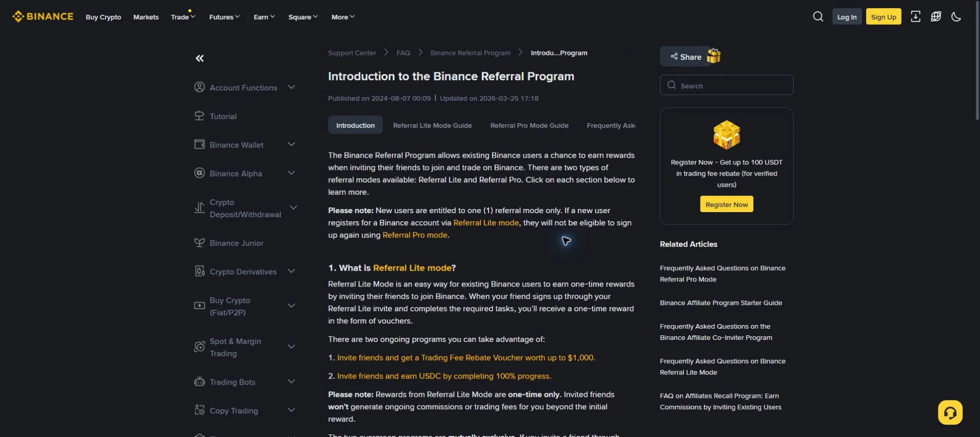
Task: Open the Trade dropdown menu
Action: tap(183, 17)
